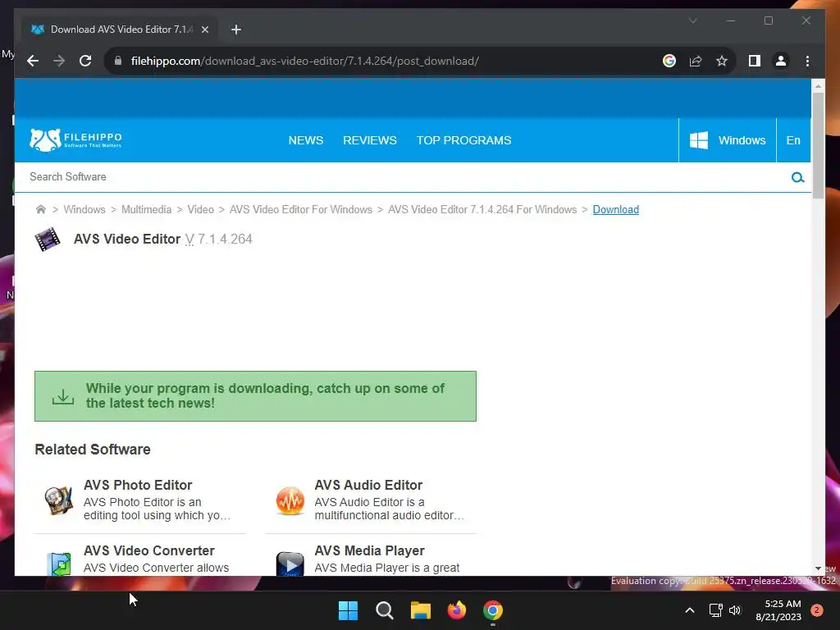View site info via the padlock icon

pyautogui.click(x=118, y=61)
